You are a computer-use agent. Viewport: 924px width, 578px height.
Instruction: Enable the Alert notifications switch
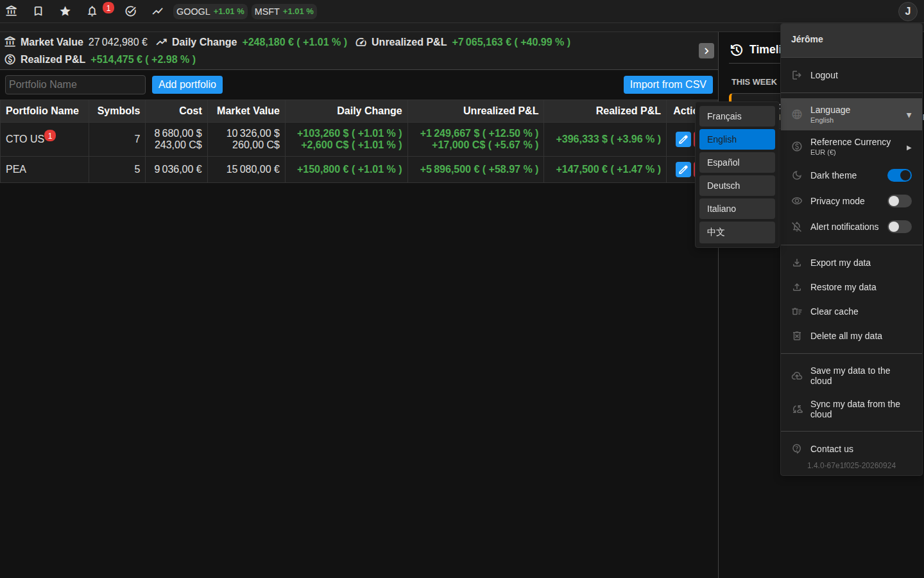[900, 227]
